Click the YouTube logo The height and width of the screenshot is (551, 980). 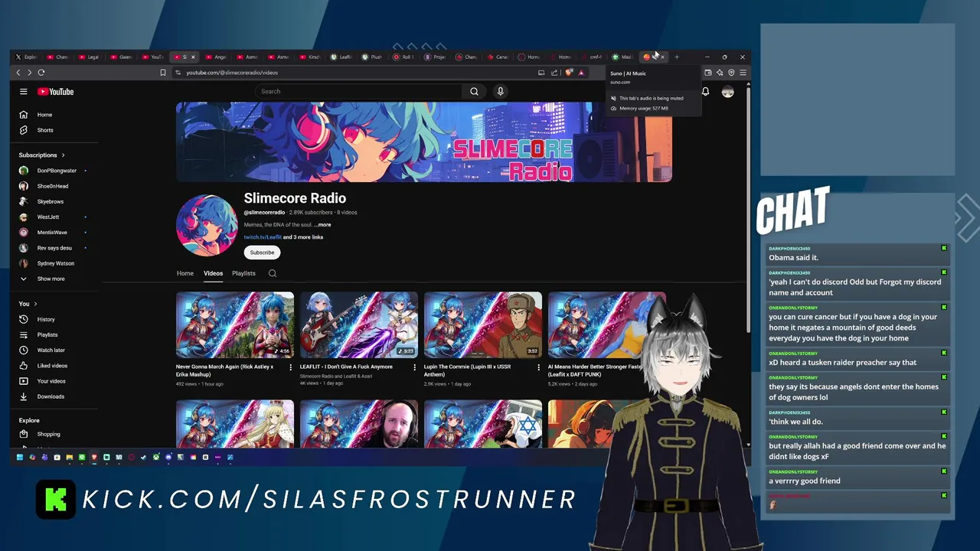(55, 92)
